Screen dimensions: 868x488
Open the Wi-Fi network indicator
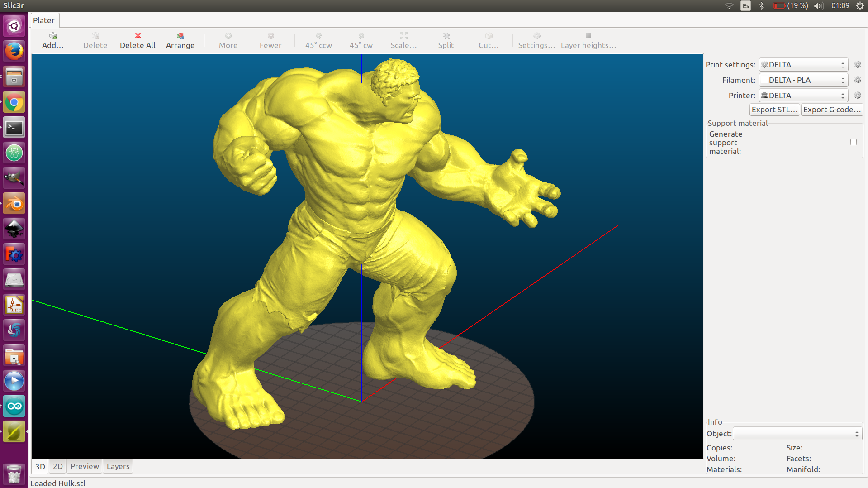[729, 6]
